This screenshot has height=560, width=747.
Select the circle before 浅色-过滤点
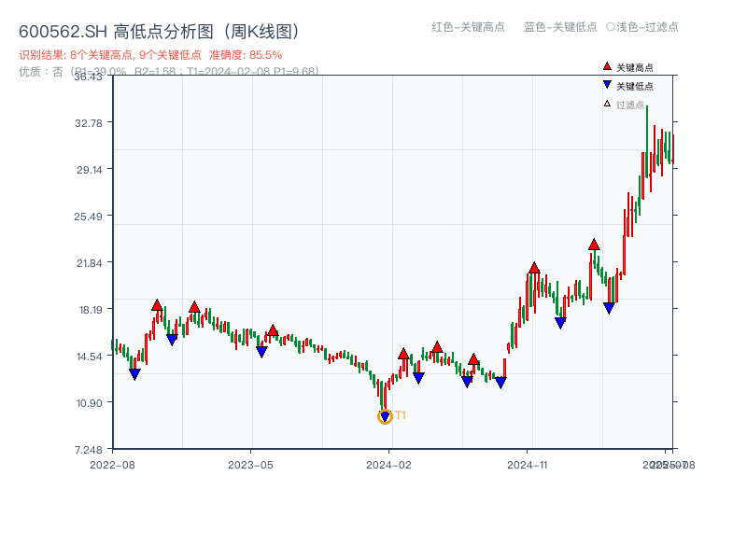(x=611, y=27)
